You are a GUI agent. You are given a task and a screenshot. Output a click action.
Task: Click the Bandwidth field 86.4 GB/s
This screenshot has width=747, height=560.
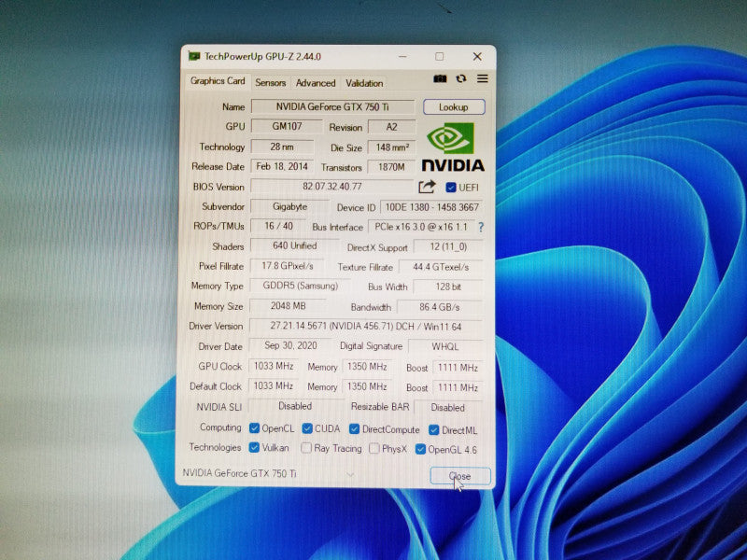pos(440,307)
